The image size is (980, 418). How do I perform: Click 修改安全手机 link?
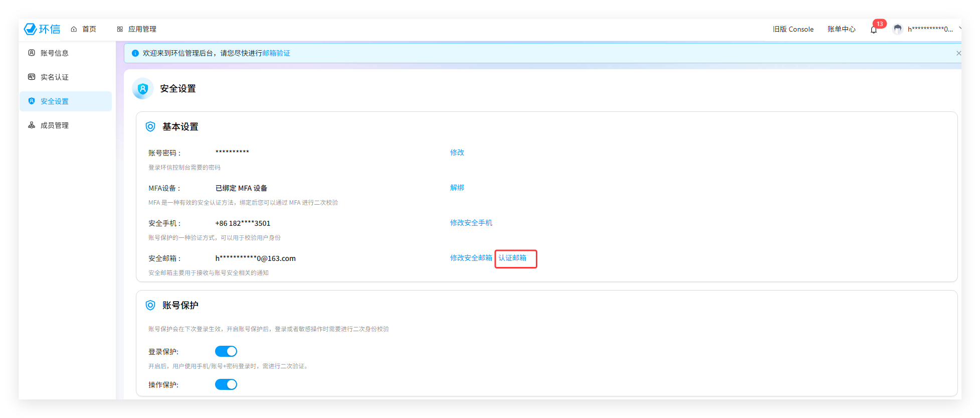click(x=471, y=223)
